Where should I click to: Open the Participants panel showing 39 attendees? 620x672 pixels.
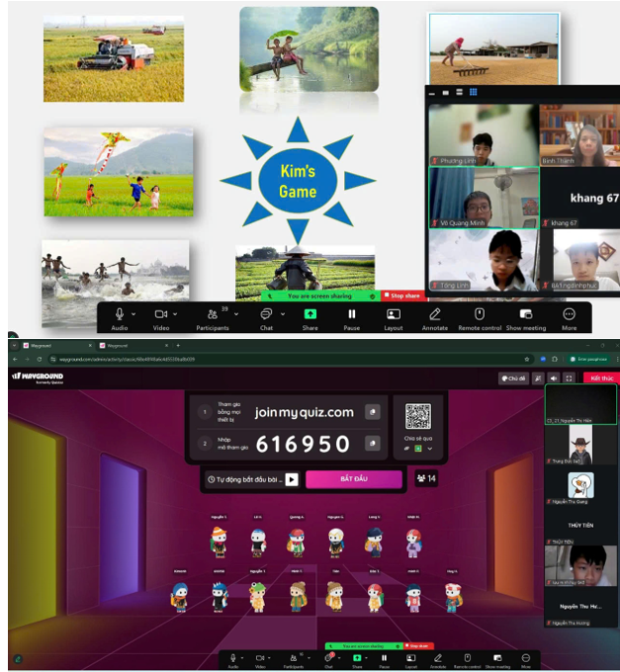(211, 314)
